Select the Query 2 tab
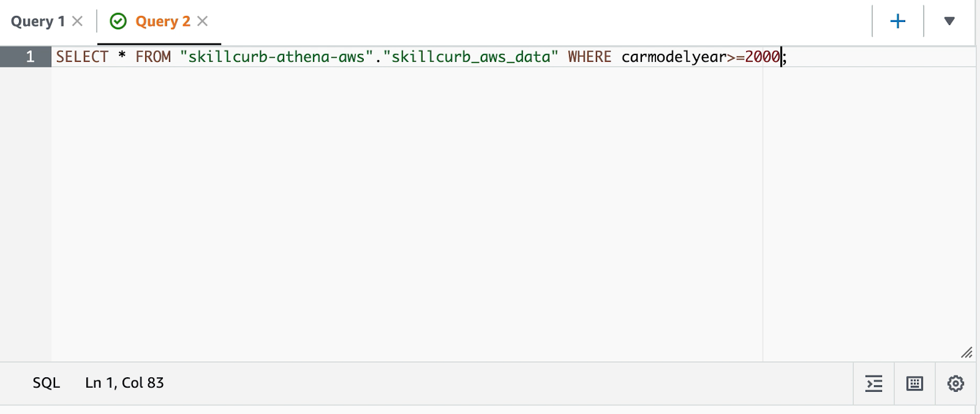The image size is (980, 414). point(163,21)
